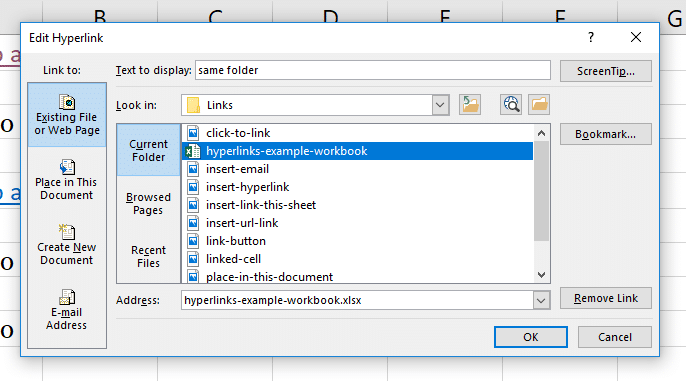
Task: Click the file list scroll down arrow
Action: tap(541, 275)
